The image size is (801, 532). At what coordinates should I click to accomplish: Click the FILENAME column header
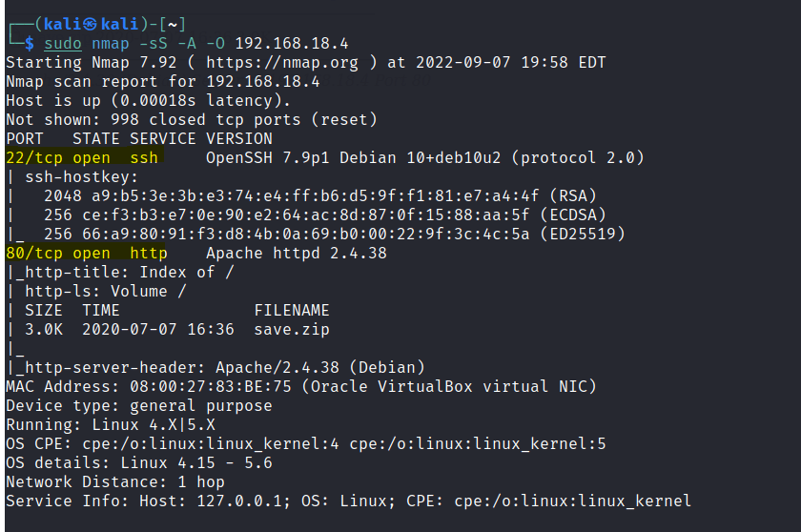pyautogui.click(x=292, y=310)
